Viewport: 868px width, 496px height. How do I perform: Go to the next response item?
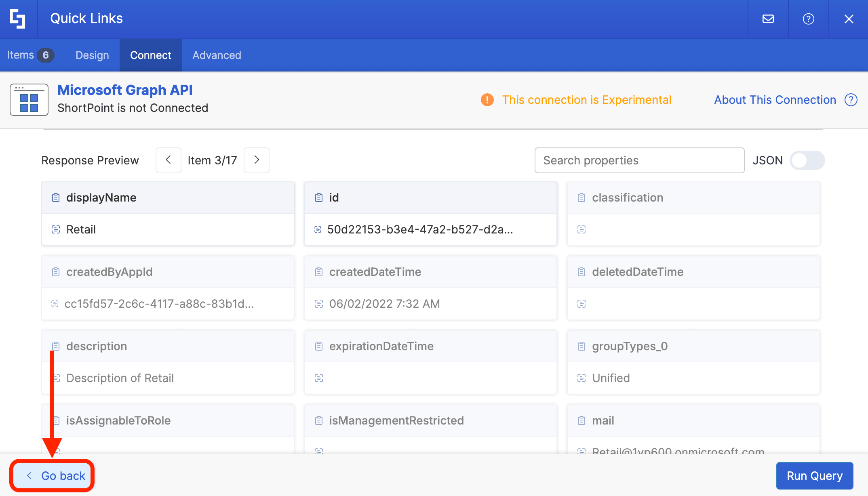pos(257,160)
